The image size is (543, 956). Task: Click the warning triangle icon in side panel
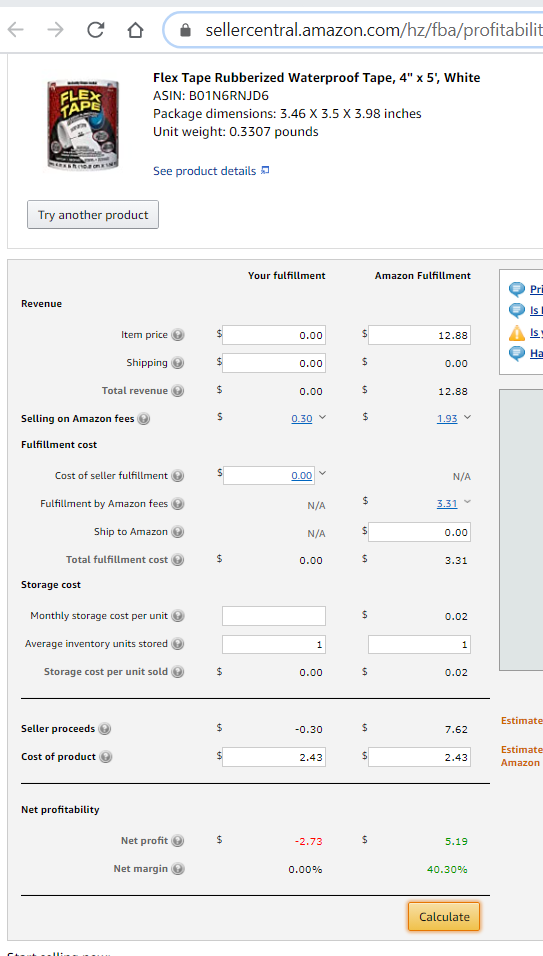click(x=517, y=333)
